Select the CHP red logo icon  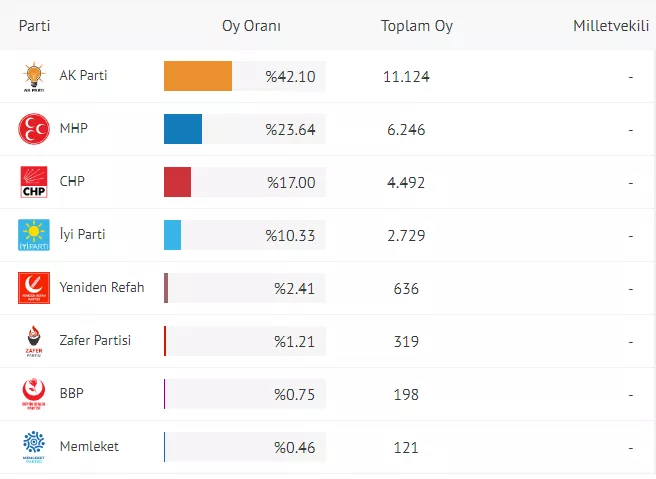pyautogui.click(x=34, y=183)
